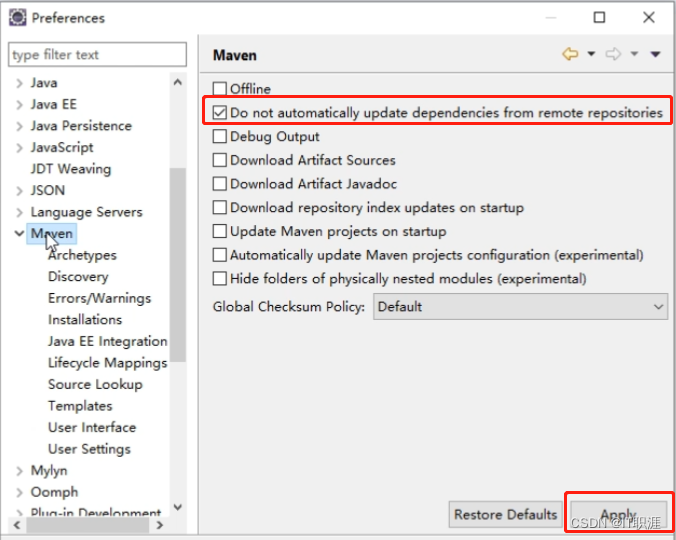Enable the Debug Output checkbox
Image resolution: width=676 pixels, height=540 pixels.
219,136
